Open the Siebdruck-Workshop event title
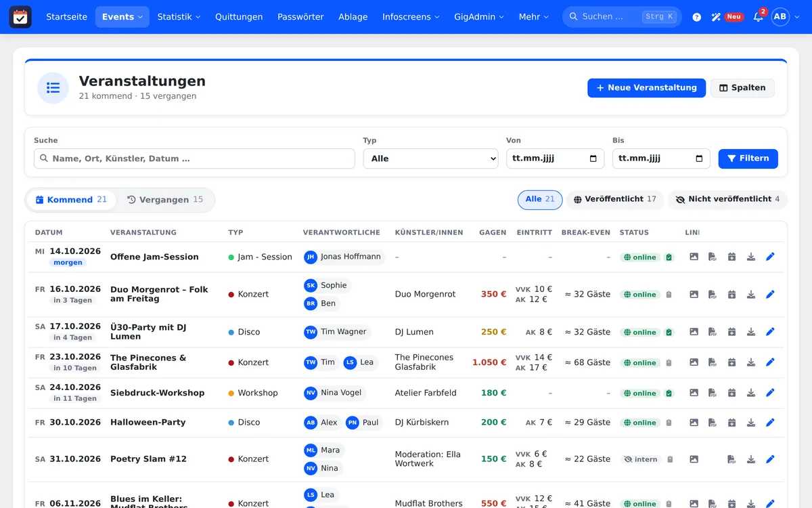 point(157,393)
